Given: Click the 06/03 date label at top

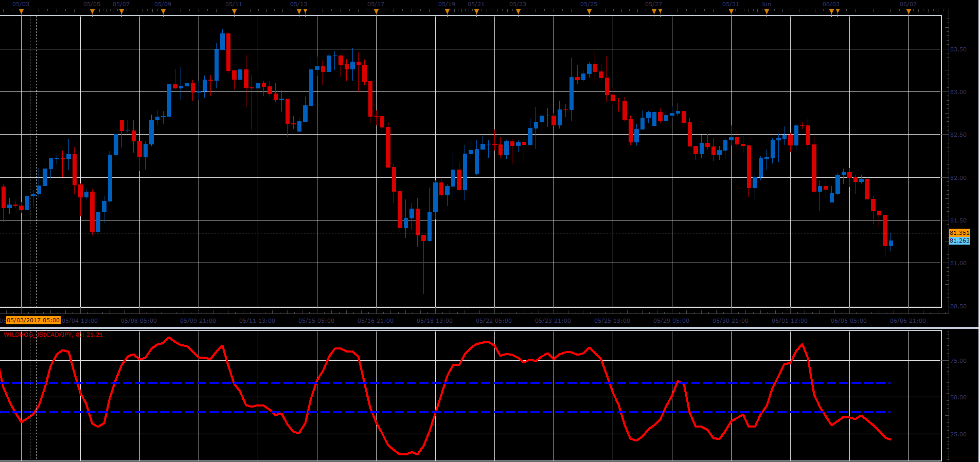Looking at the screenshot, I should 831,4.
